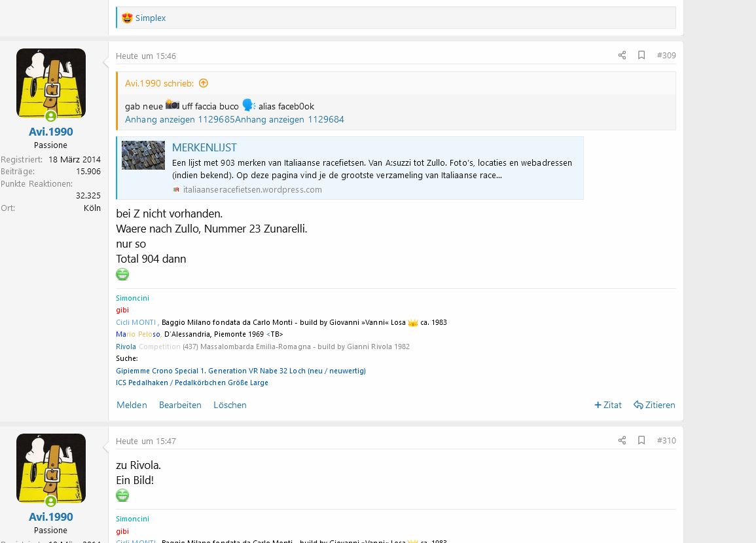The image size is (756, 543).
Task: Bookmark post #309
Action: point(641,56)
